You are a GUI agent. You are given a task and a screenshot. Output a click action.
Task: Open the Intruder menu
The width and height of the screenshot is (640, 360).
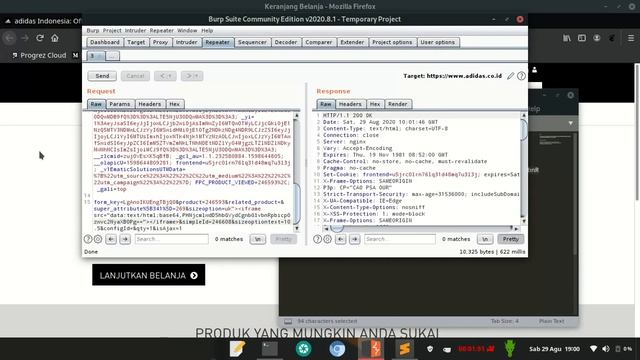click(136, 31)
